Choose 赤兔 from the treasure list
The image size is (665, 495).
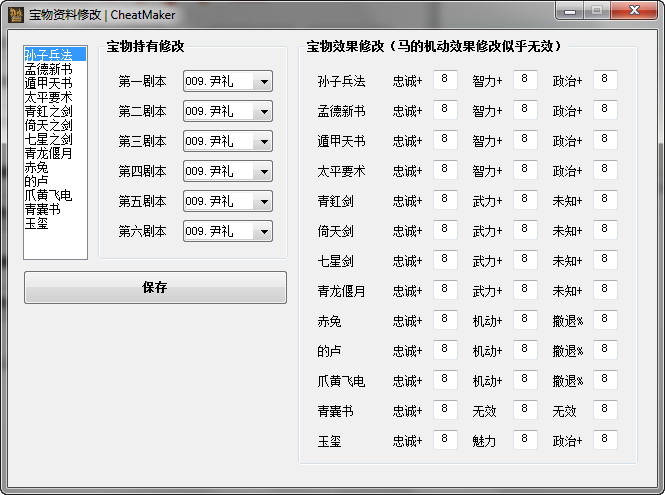click(36, 167)
